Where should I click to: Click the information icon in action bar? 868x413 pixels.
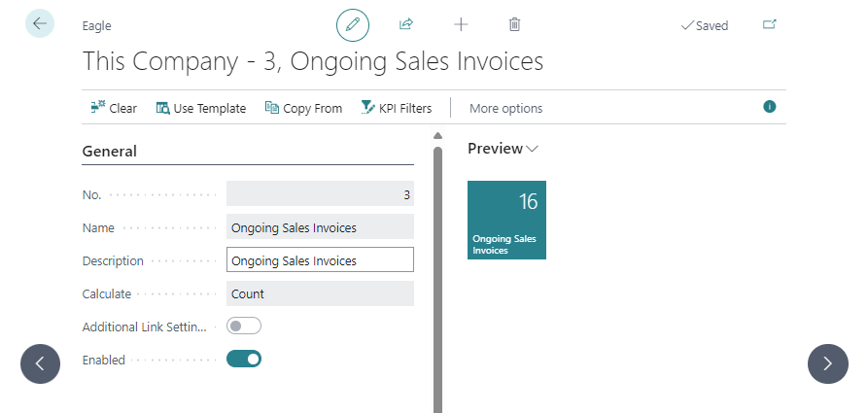770,107
